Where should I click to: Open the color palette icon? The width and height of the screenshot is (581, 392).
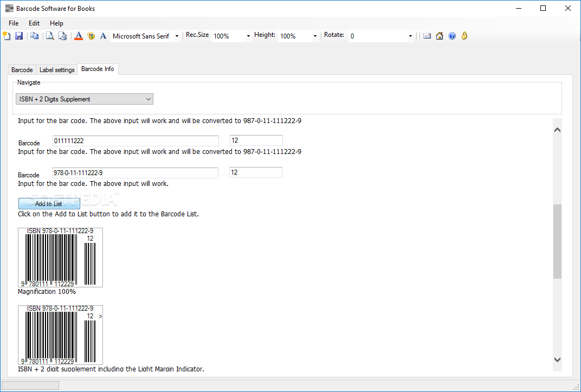pos(91,36)
